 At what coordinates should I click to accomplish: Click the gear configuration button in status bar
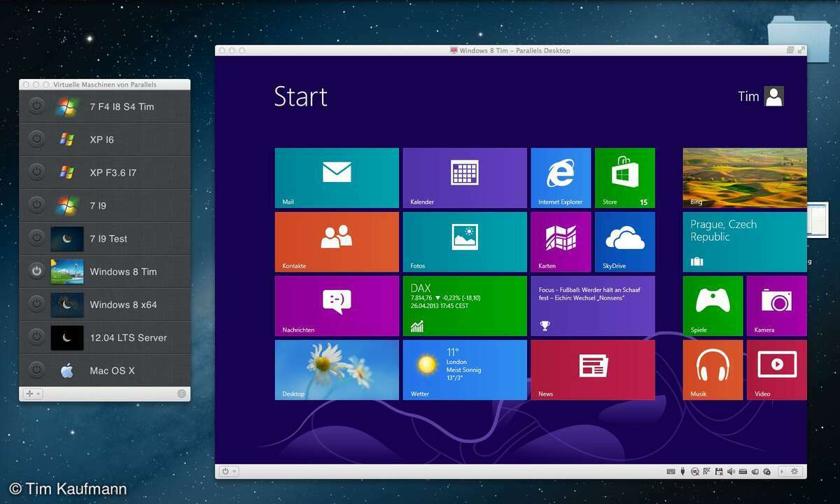pyautogui.click(x=794, y=472)
